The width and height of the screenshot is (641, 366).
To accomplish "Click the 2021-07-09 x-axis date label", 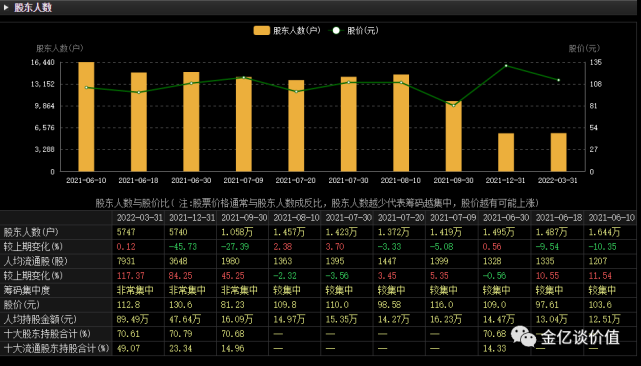I will point(243,180).
